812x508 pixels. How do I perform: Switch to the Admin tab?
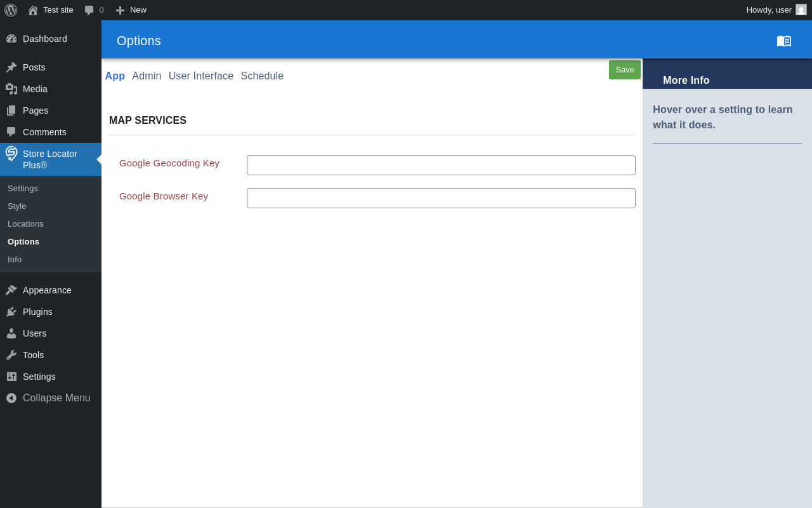point(147,76)
